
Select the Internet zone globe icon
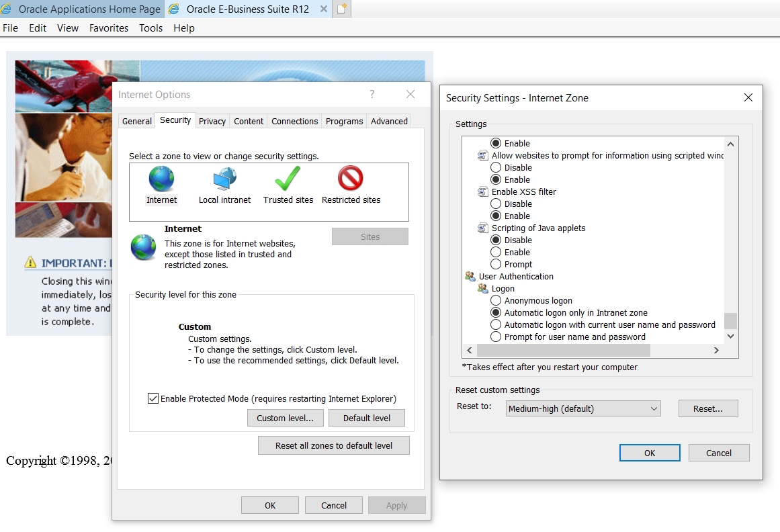161,177
